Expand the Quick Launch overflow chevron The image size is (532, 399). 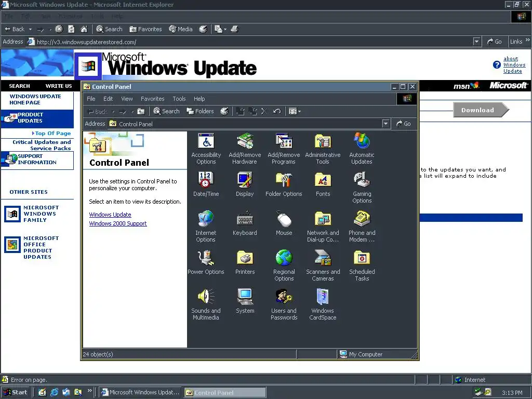[89, 391]
